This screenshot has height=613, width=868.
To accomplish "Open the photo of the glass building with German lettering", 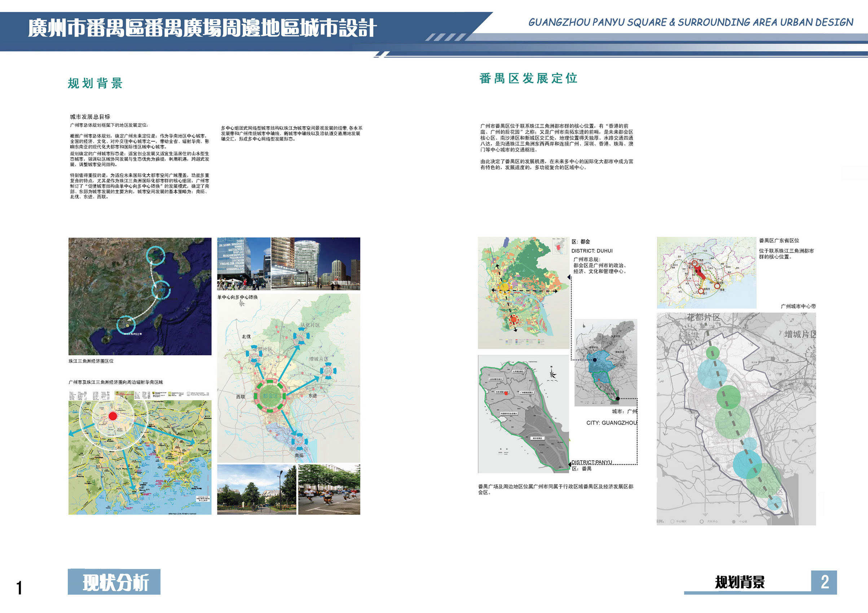I will [x=244, y=264].
